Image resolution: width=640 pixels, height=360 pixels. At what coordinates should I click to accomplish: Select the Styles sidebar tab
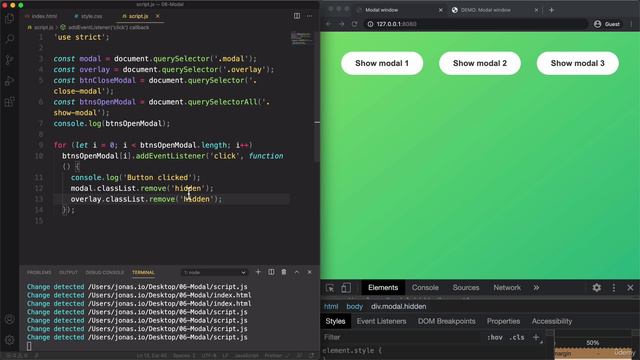(x=336, y=321)
